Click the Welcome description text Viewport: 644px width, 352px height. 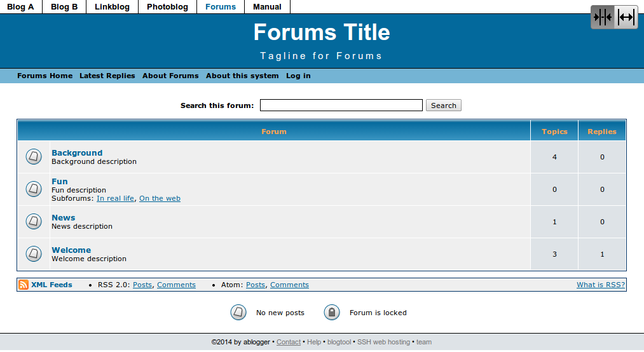(89, 259)
